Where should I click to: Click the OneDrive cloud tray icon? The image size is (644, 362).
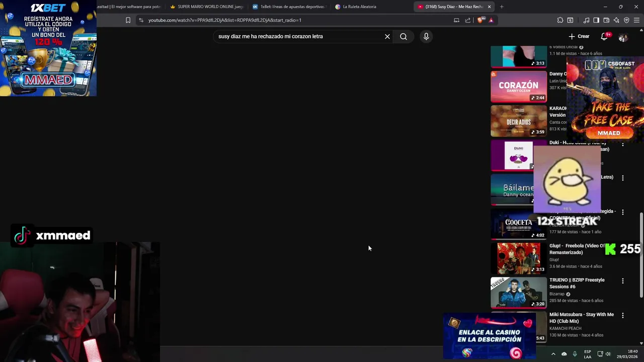tap(564, 354)
